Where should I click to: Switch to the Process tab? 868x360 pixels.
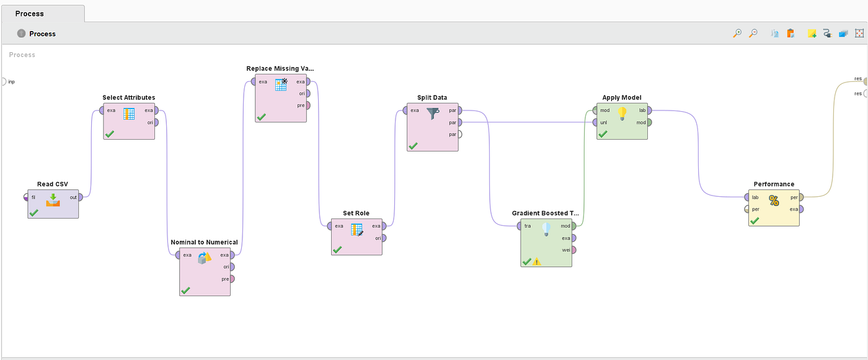click(x=42, y=13)
